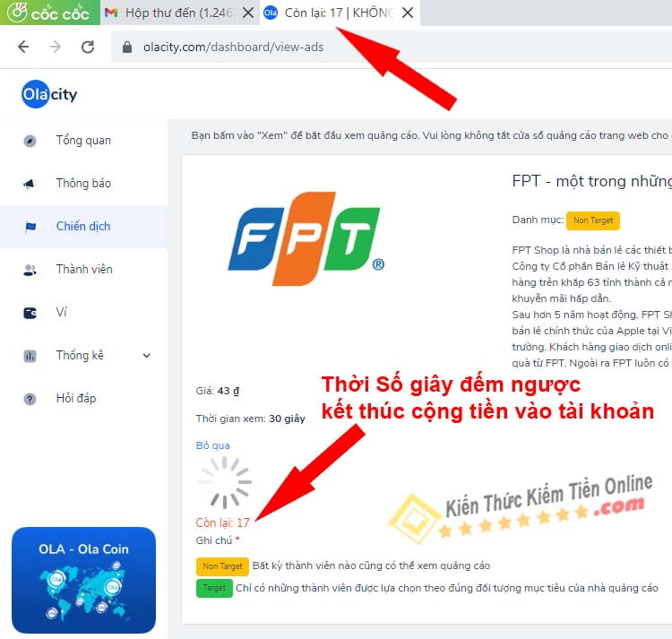Click the compass icon beside Tổng quan
The image size is (672, 639).
tap(30, 141)
